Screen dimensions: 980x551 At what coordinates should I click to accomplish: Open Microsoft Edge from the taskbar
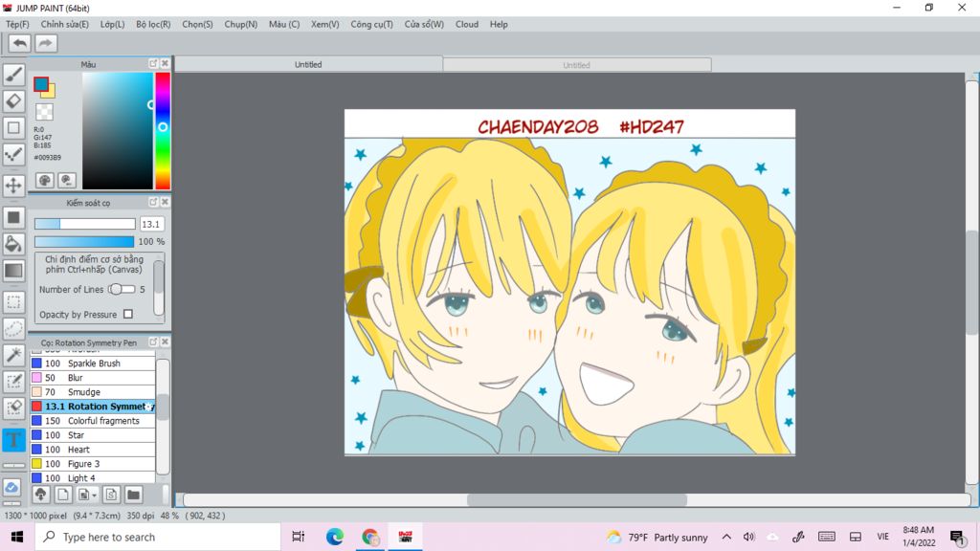(334, 537)
